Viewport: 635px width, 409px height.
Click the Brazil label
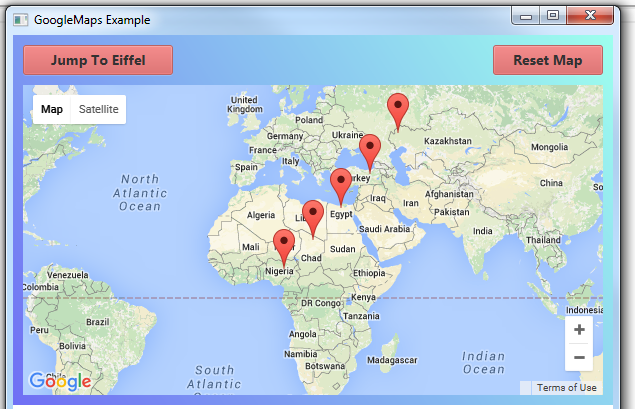(x=98, y=322)
